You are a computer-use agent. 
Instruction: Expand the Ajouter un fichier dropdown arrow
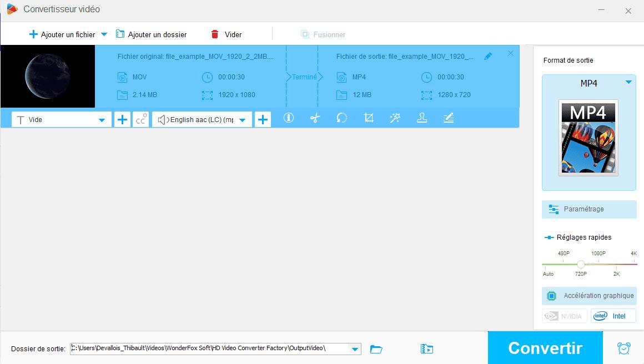click(104, 34)
